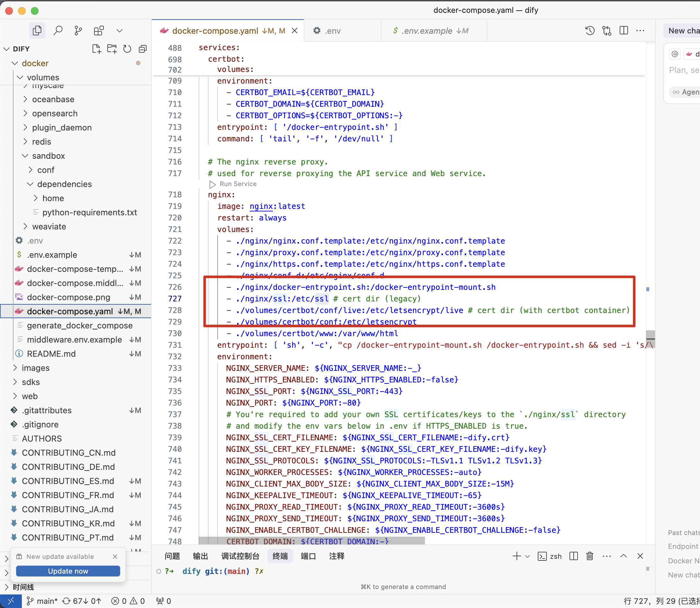Screen dimensions: 700x608
Task: Click the editor vertical scrollbar thumb
Action: (x=650, y=335)
